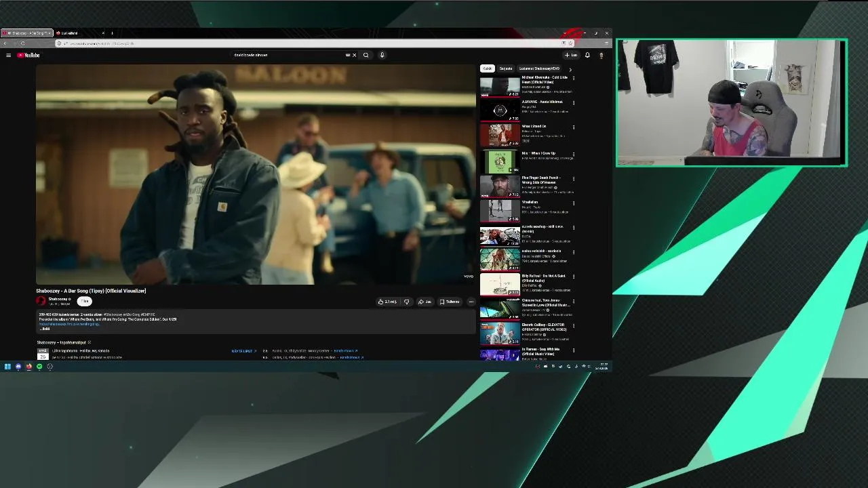Open the account avatar menu
868x488 pixels.
pos(601,55)
